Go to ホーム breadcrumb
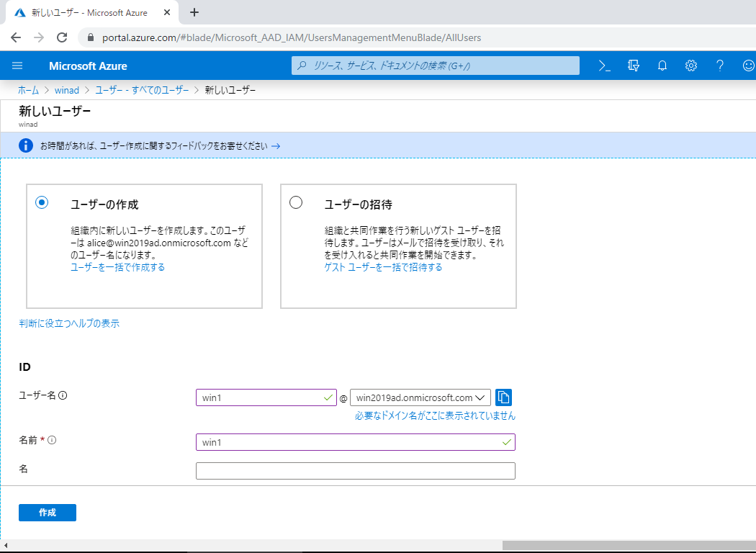756x553 pixels. pyautogui.click(x=29, y=90)
